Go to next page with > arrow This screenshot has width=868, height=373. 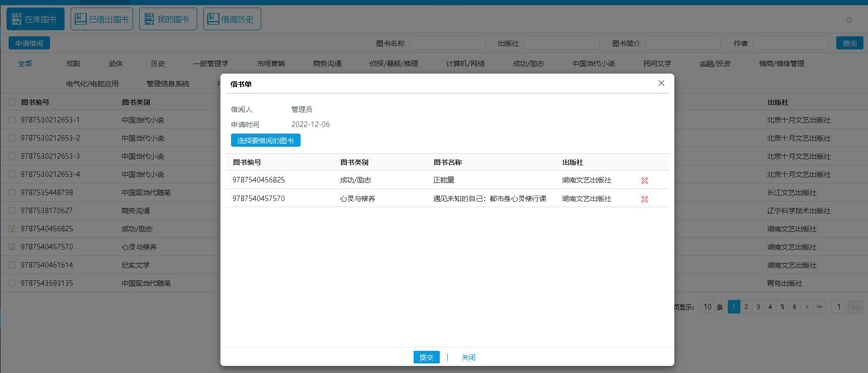tap(807, 307)
